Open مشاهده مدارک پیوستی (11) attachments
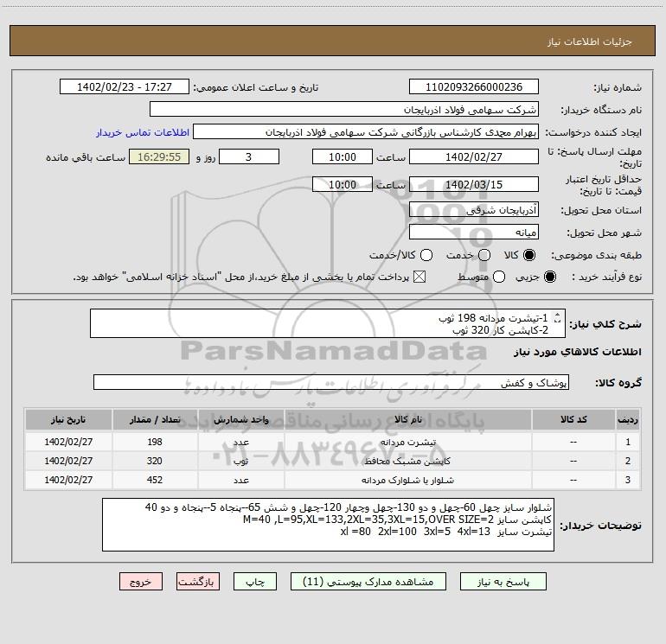This screenshot has width=666, height=644. 368,582
